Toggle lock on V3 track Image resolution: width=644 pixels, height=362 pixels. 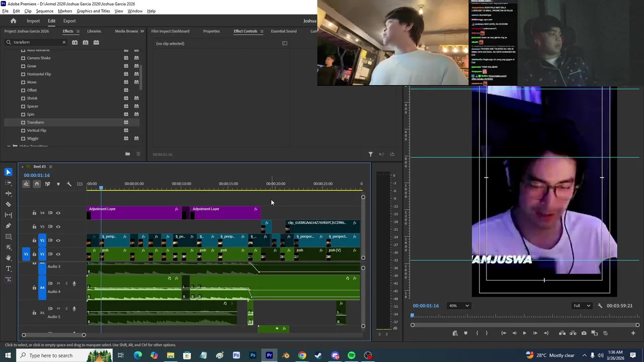(x=34, y=227)
